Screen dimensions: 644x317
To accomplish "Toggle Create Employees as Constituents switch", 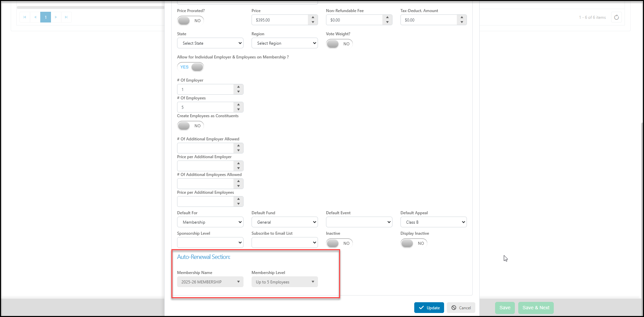I will (191, 126).
